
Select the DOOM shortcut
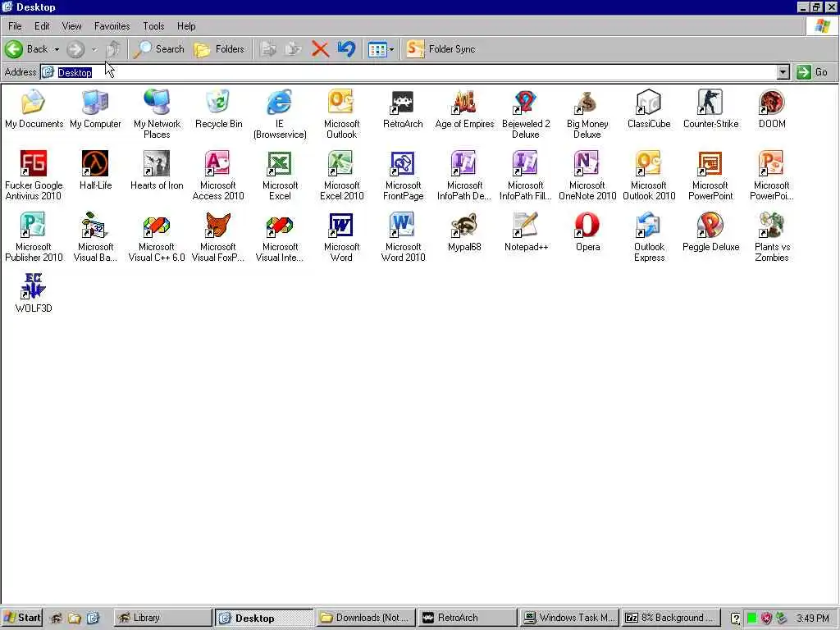pos(772,109)
